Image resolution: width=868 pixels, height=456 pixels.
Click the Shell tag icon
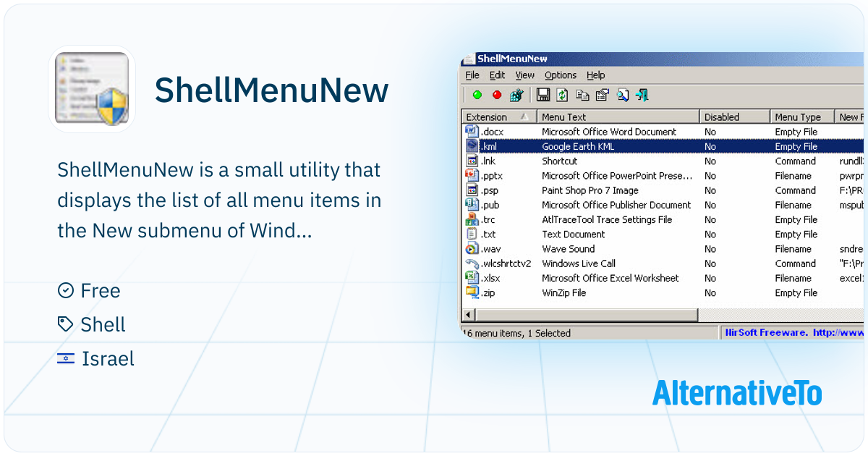click(x=66, y=324)
